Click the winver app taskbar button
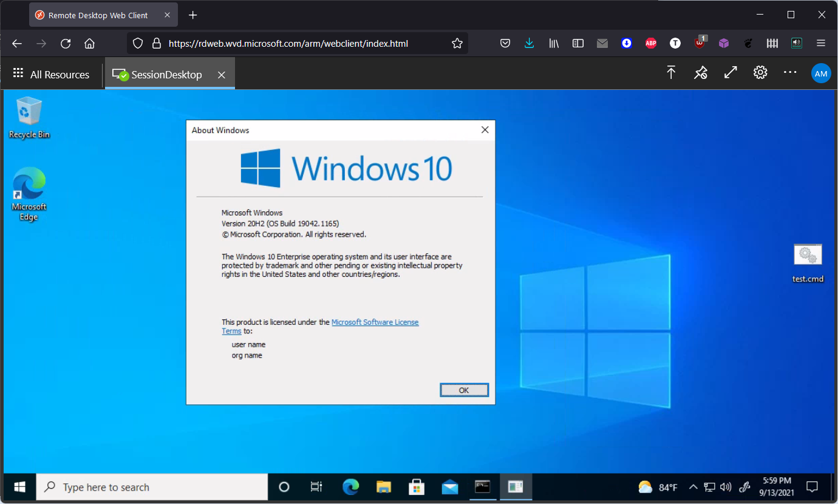 [x=516, y=487]
